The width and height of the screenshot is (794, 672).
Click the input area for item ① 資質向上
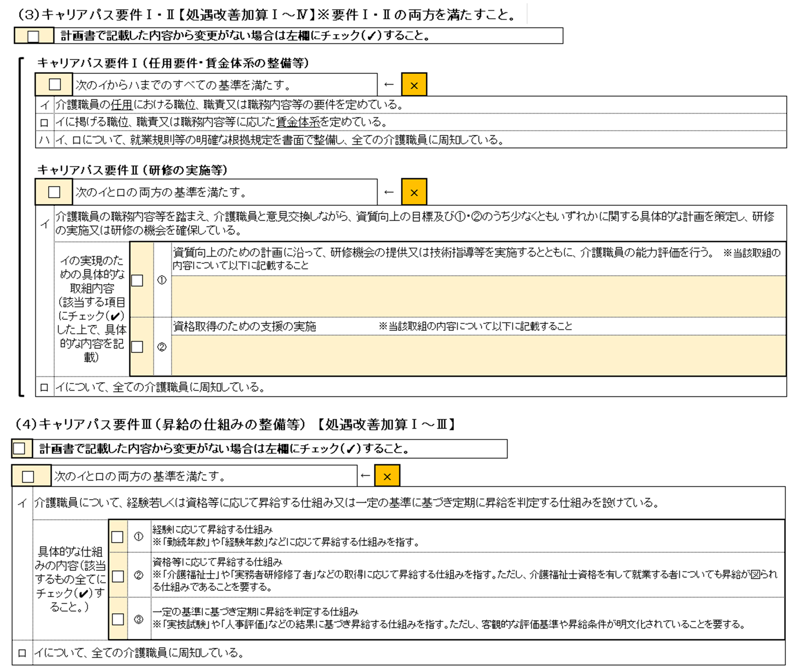click(478, 296)
